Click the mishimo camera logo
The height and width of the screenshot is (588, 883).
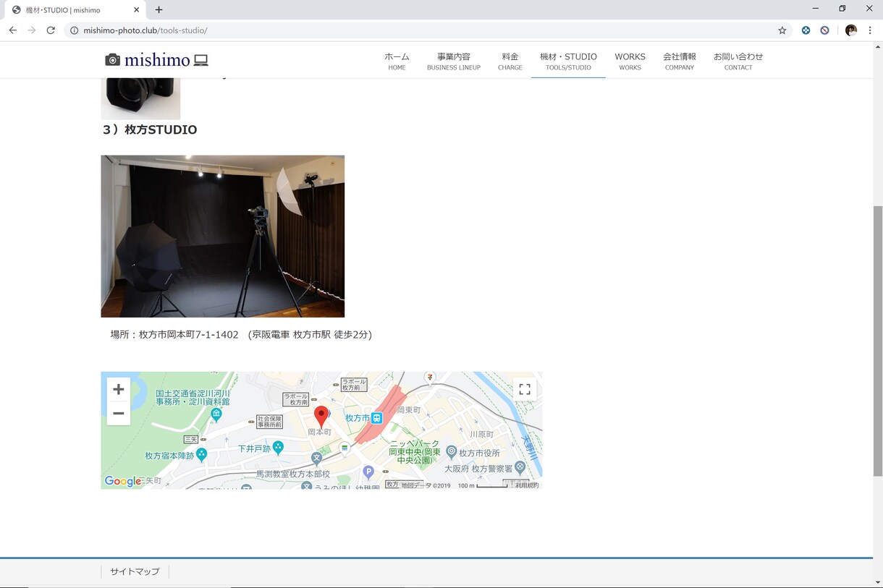[x=156, y=60]
